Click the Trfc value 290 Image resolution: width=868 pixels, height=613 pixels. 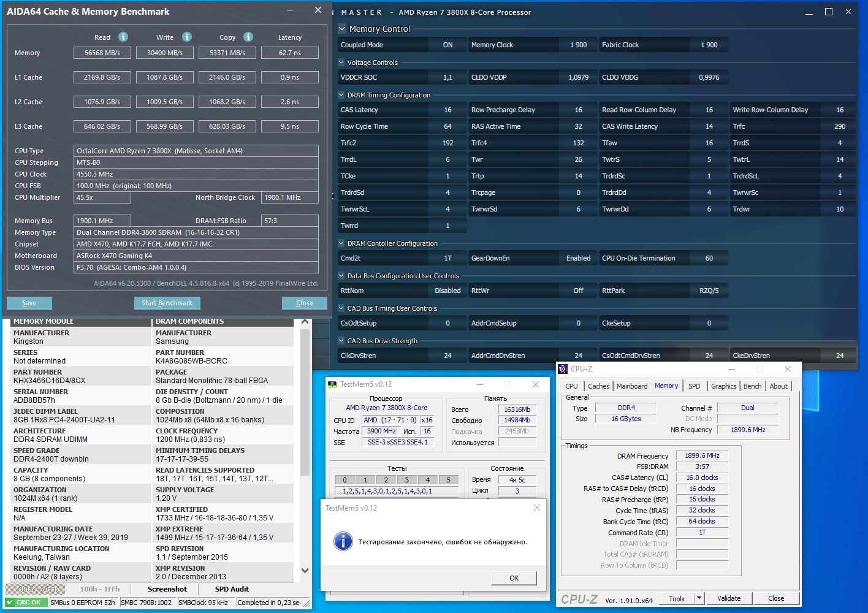840,126
